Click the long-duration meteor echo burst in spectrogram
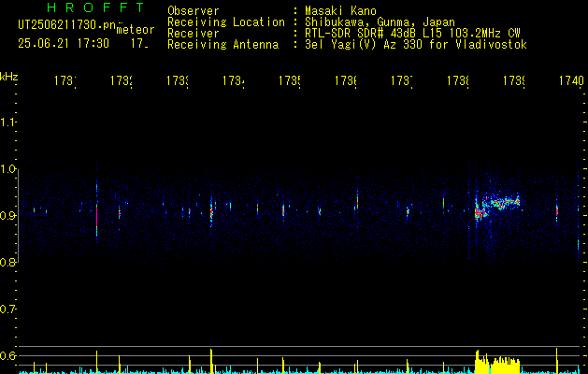588x374 pixels. tap(497, 207)
